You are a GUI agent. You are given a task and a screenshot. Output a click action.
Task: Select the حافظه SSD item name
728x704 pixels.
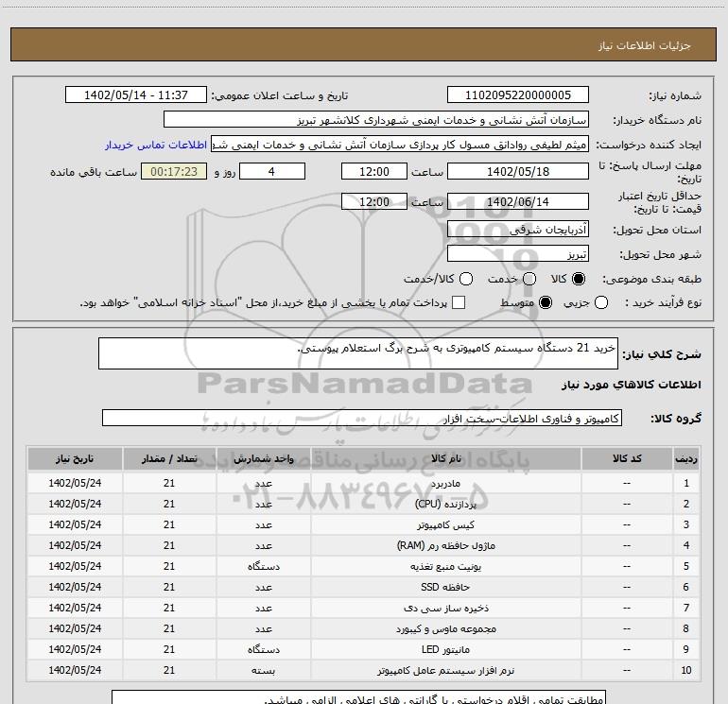pyautogui.click(x=445, y=587)
